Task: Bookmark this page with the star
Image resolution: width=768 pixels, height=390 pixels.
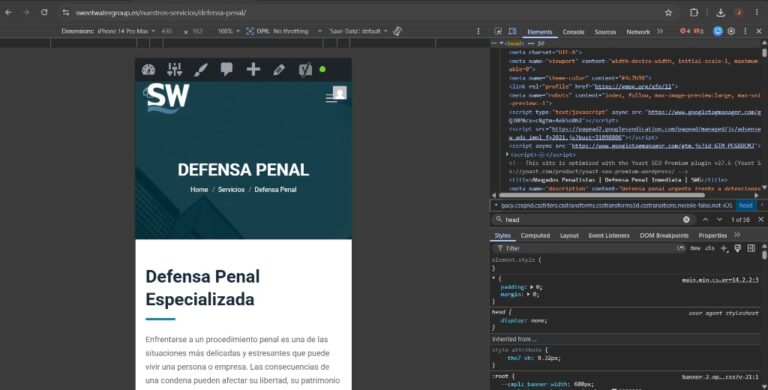Action: (x=668, y=13)
